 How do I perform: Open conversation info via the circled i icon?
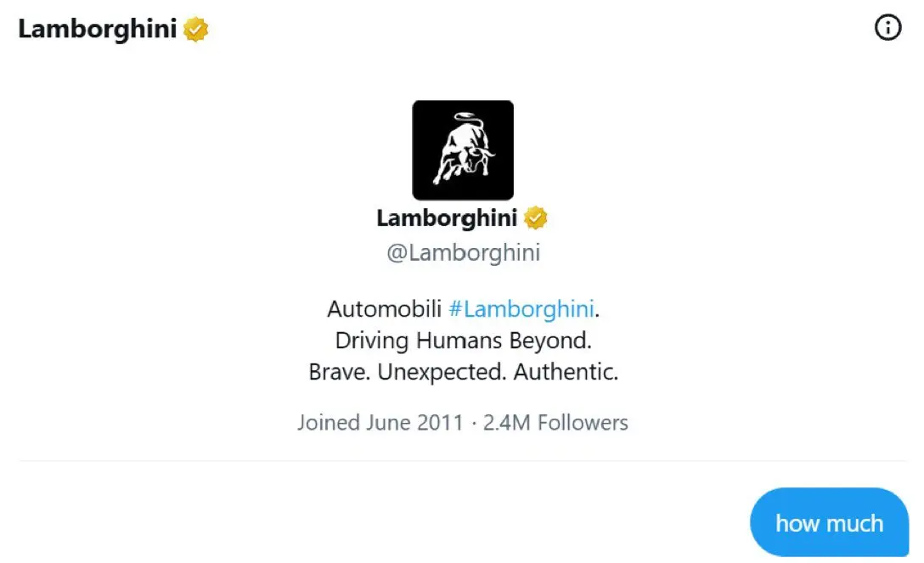click(x=887, y=28)
